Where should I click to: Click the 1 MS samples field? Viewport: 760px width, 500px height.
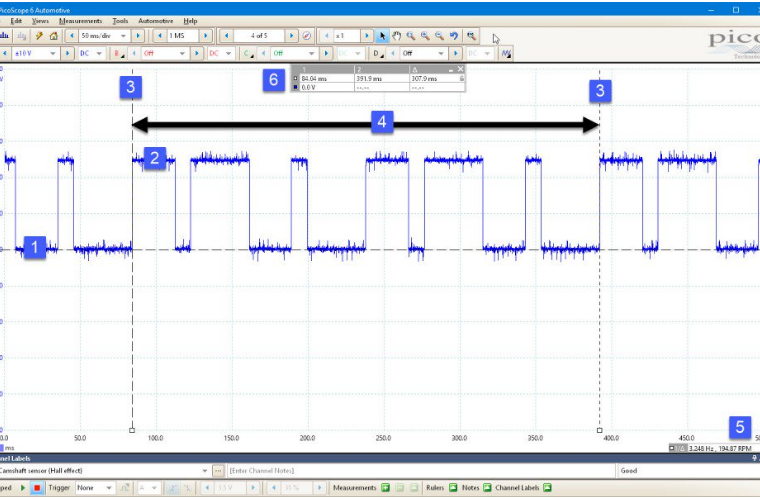183,36
